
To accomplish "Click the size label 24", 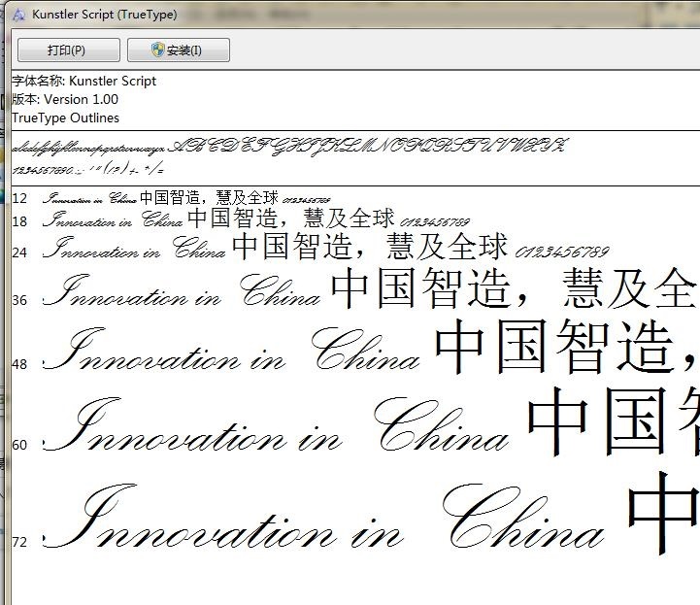I will 19,252.
